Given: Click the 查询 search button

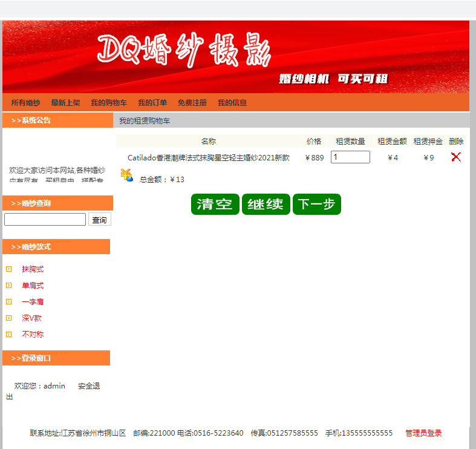Looking at the screenshot, I should 100,220.
